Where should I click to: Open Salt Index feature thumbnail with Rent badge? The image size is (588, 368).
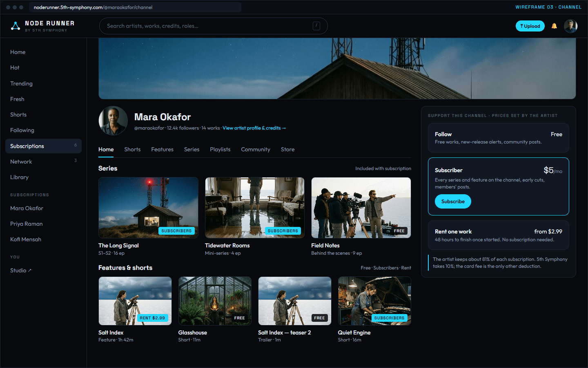[135, 301]
